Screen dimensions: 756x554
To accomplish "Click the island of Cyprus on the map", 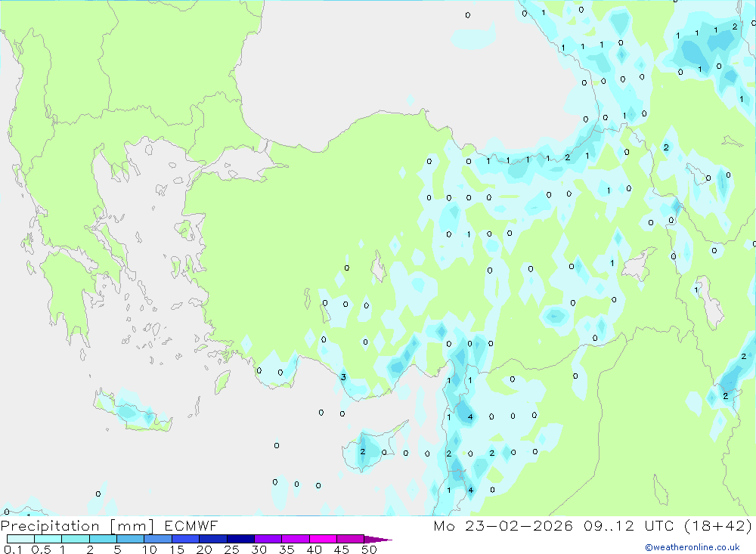I will tap(371, 450).
